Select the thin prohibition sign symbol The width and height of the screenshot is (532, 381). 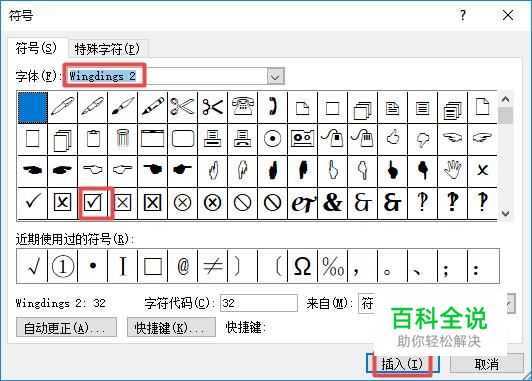pos(243,203)
